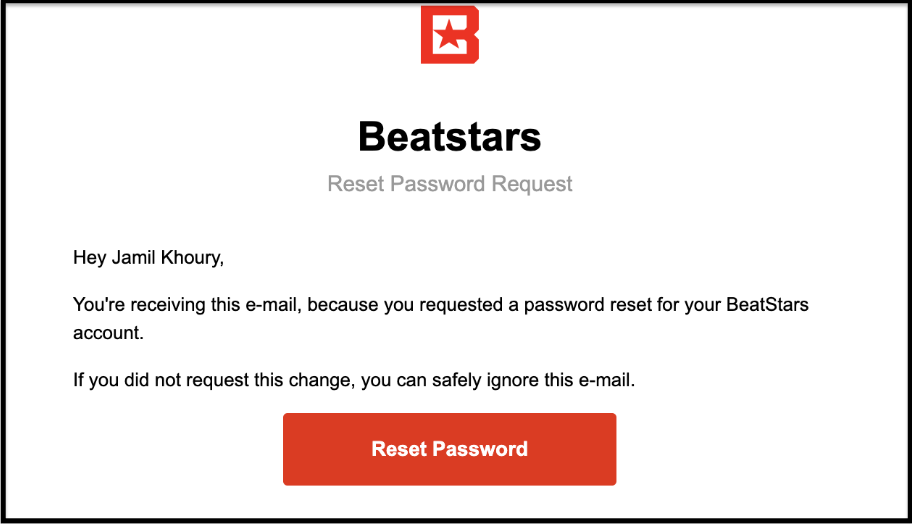Click the white "Reset Password" button label
Image resolution: width=912 pixels, height=524 pixels.
(x=449, y=449)
